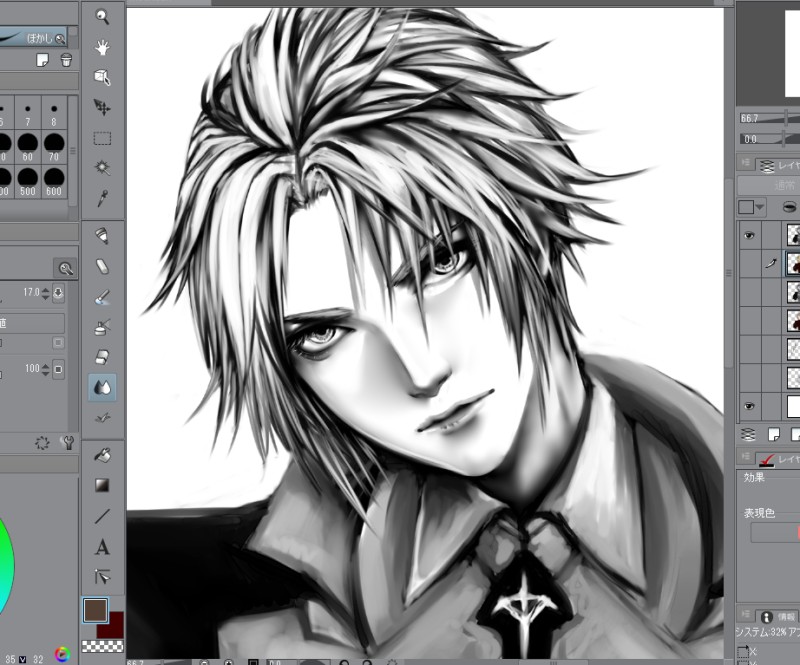
Task: Choose brush size preset 500
Action: tap(28, 182)
